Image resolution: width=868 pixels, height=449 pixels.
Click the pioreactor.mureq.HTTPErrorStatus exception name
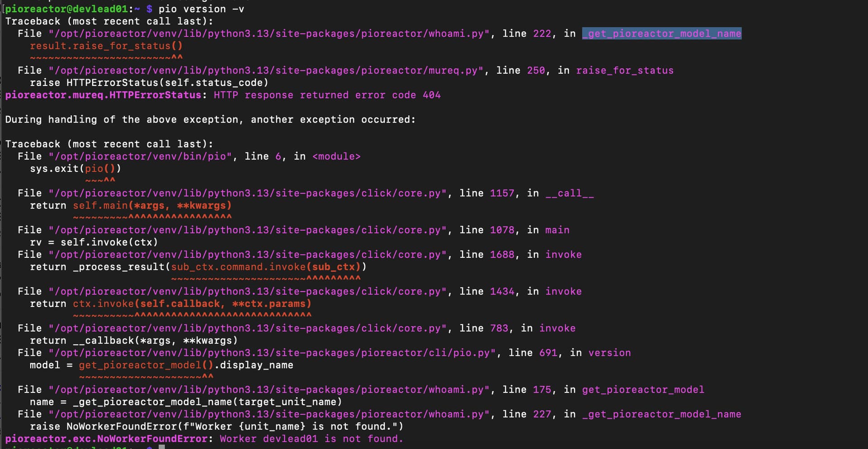[x=103, y=95]
